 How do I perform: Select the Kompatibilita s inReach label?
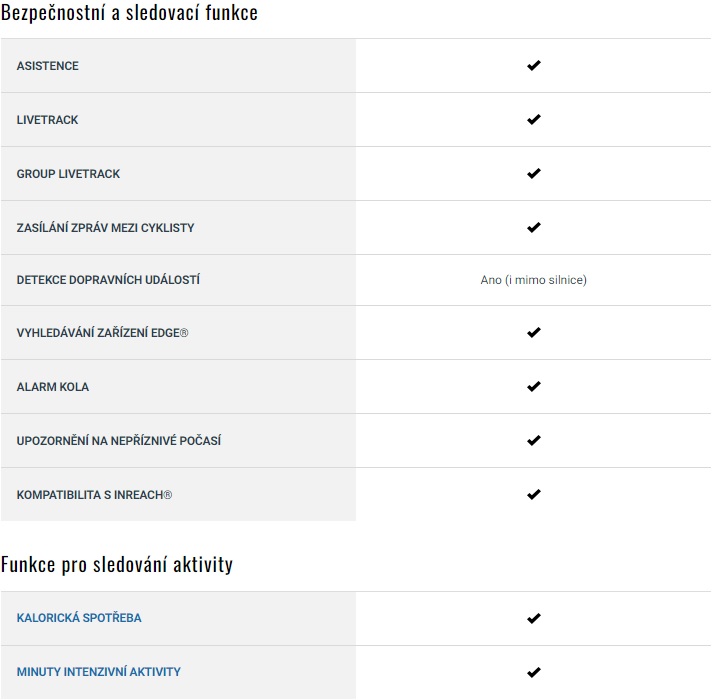94,494
